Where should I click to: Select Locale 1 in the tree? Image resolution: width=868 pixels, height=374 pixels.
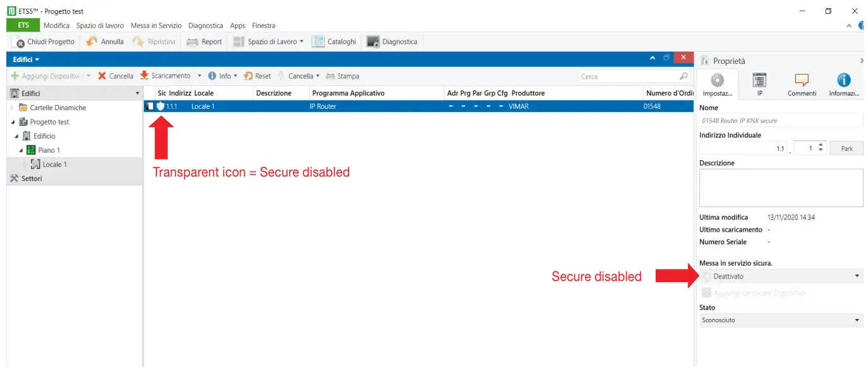tap(54, 165)
